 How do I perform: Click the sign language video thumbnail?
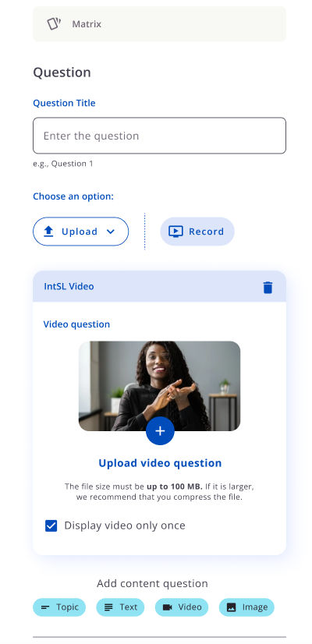pyautogui.click(x=159, y=386)
